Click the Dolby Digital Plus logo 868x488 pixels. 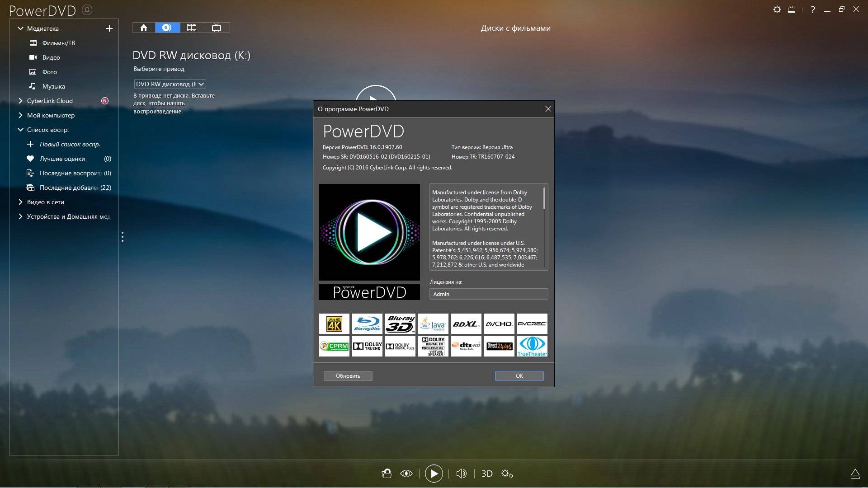[x=400, y=346]
